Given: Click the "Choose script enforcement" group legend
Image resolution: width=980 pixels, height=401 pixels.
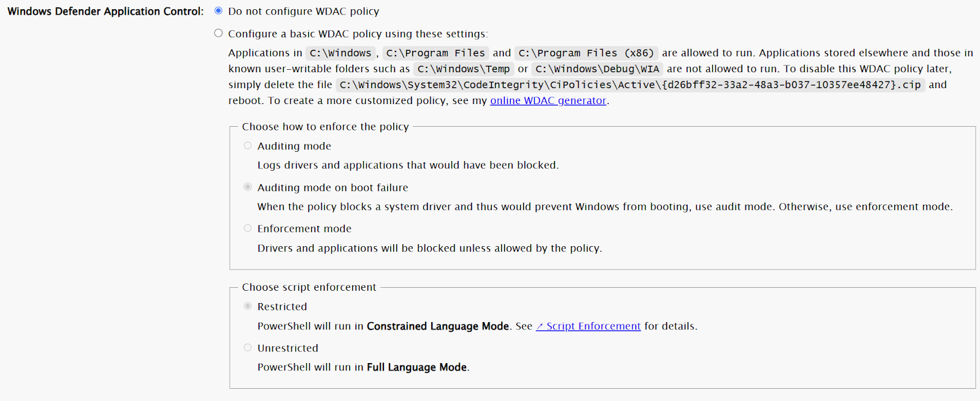Looking at the screenshot, I should 309,287.
